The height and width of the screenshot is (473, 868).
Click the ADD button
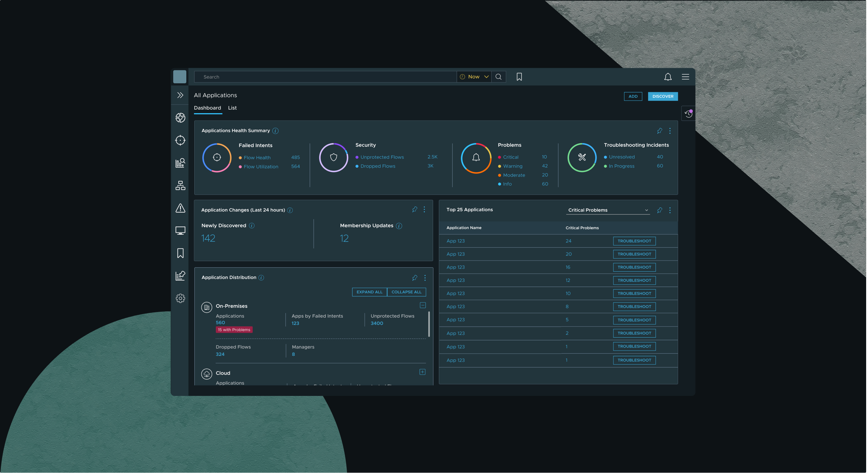pos(633,96)
